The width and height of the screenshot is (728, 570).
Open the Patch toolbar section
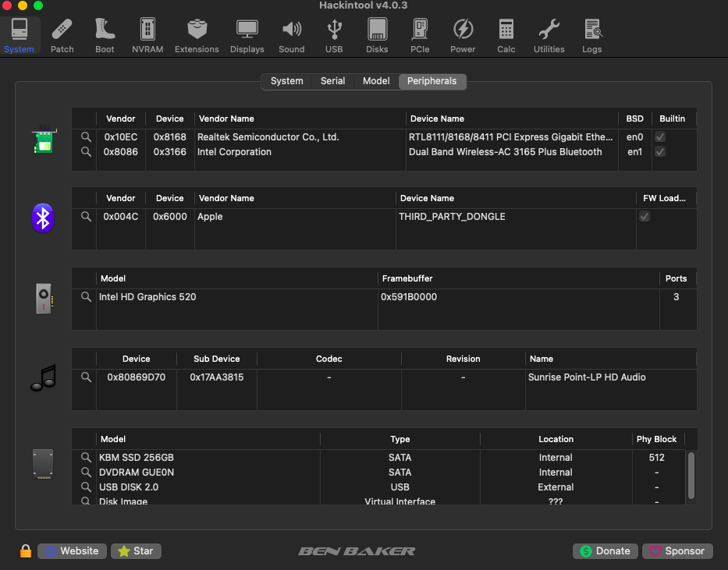pos(62,36)
